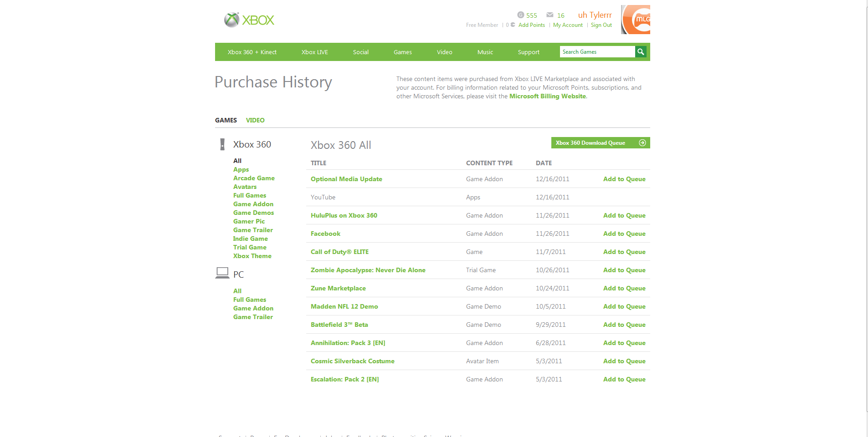The width and height of the screenshot is (868, 437).
Task: Go to My Account
Action: coord(568,25)
